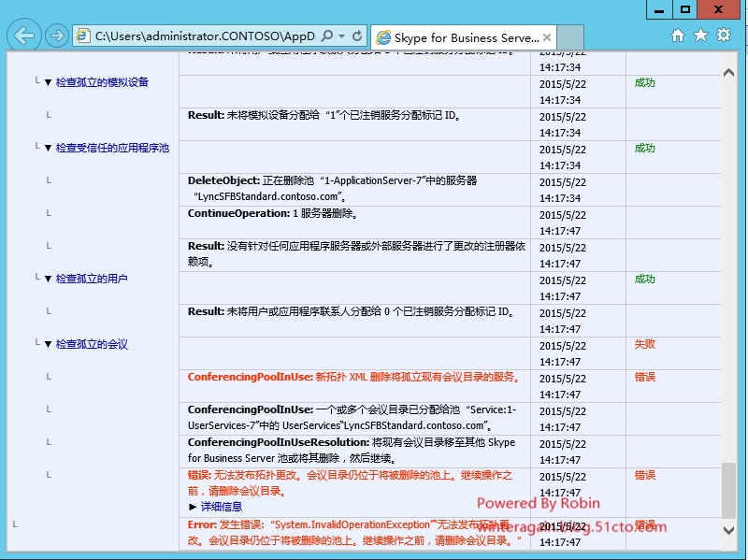Open the 检查受信任的应用程序池 link
The image size is (748, 560).
pos(112,148)
